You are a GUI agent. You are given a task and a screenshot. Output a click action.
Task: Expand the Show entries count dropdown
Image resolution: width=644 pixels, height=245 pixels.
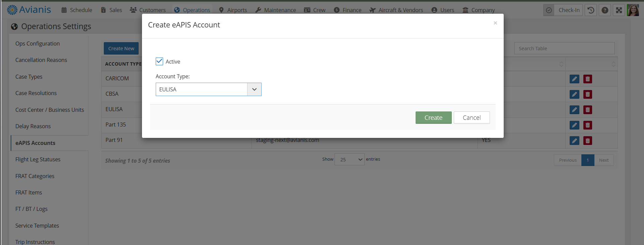[349, 160]
